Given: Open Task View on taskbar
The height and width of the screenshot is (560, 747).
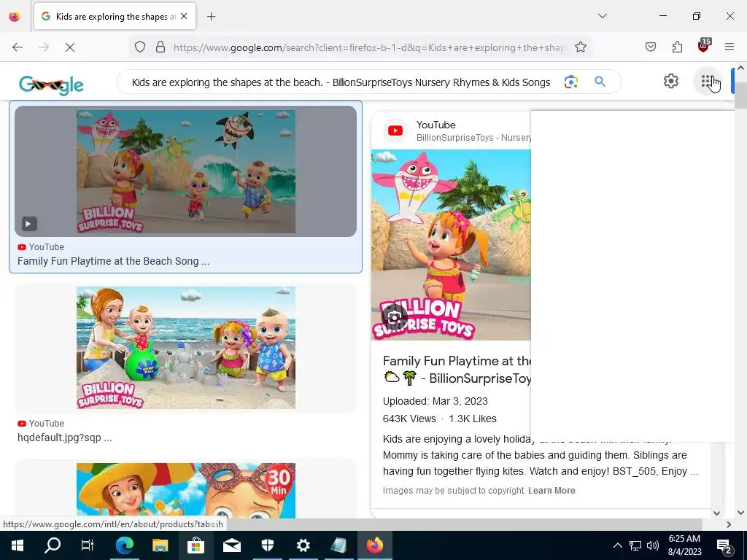Looking at the screenshot, I should 88,545.
